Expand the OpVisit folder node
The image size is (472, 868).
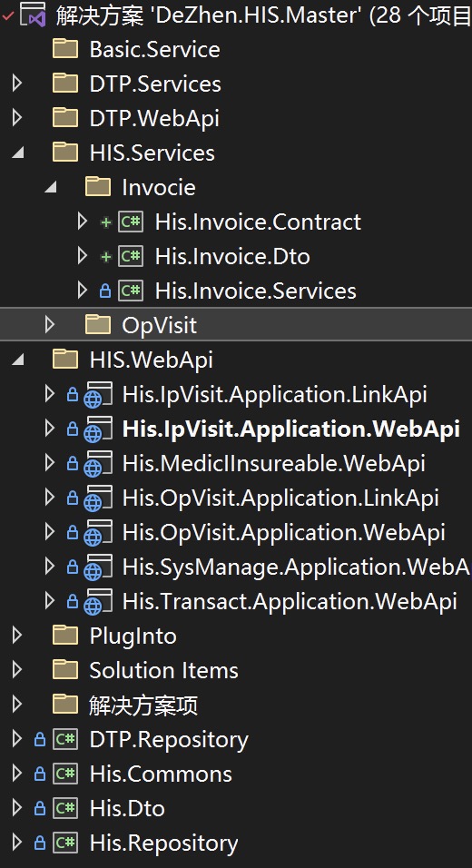[50, 324]
